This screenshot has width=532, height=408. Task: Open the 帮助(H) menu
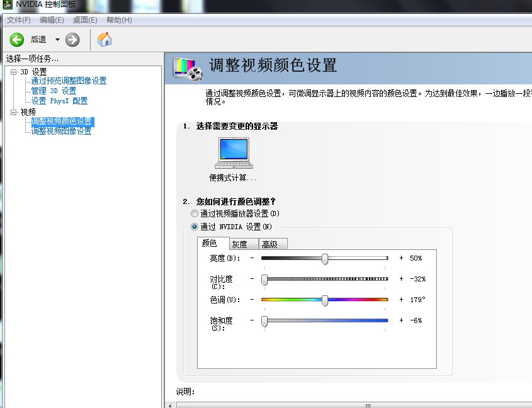tap(119, 20)
